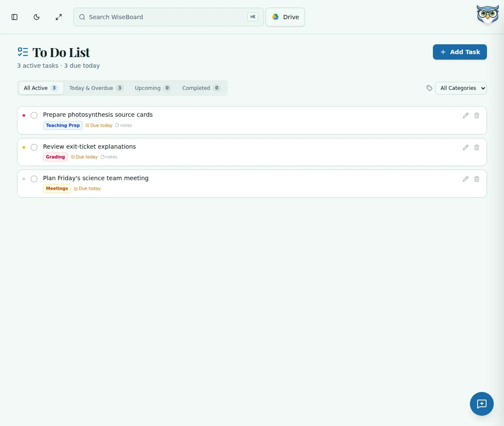The image size is (504, 426).
Task: Check off Plan Friday's science team meeting
Action: pyautogui.click(x=34, y=179)
